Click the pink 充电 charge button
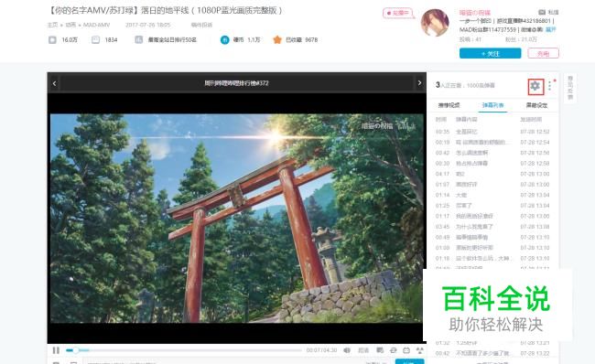Image resolution: width=595 pixels, height=364 pixels. click(543, 53)
